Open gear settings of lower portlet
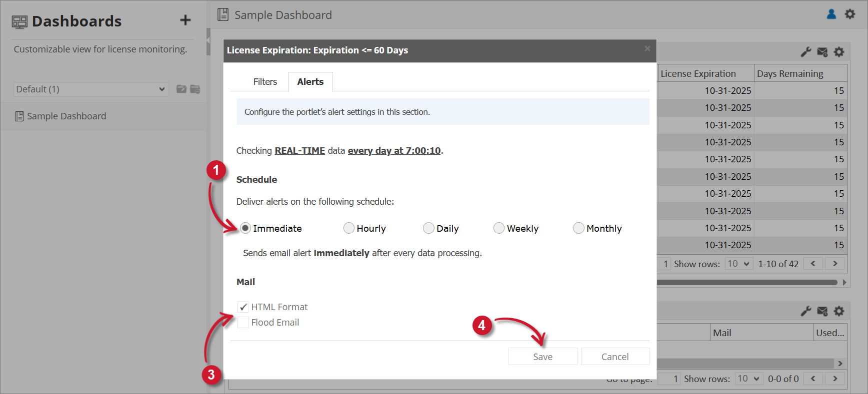The image size is (868, 394). coord(839,311)
